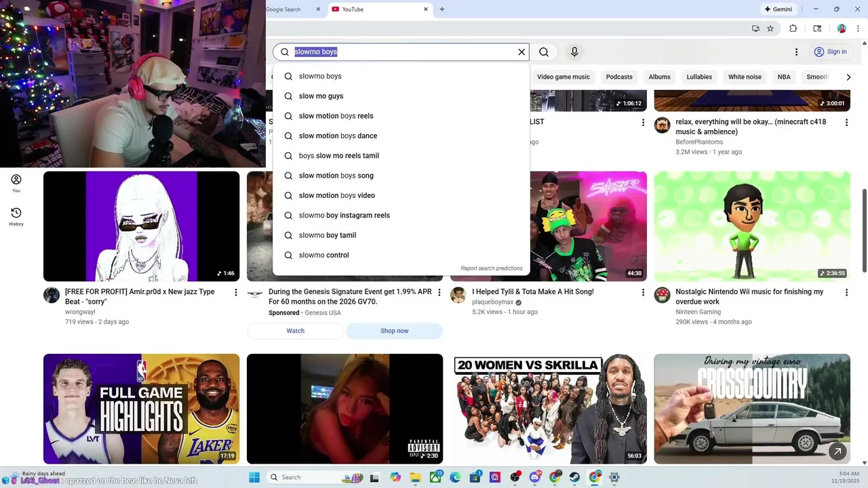This screenshot has width=868, height=488.
Task: Open Chrome profile avatar
Action: (x=842, y=28)
